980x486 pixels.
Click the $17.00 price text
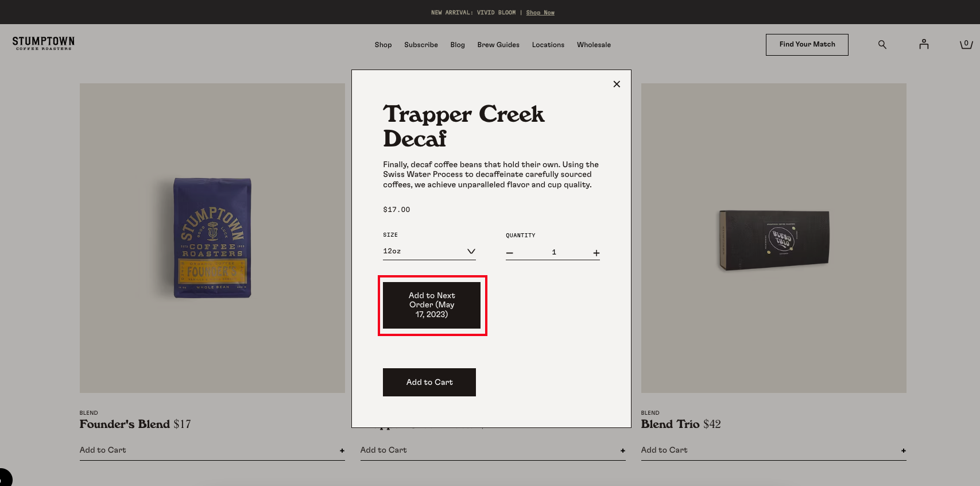coord(397,210)
